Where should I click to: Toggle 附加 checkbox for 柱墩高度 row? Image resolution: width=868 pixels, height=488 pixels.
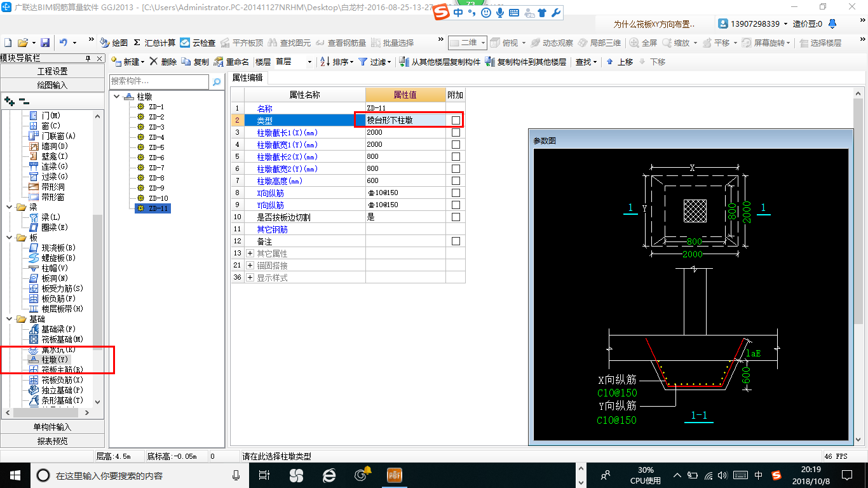coord(456,180)
